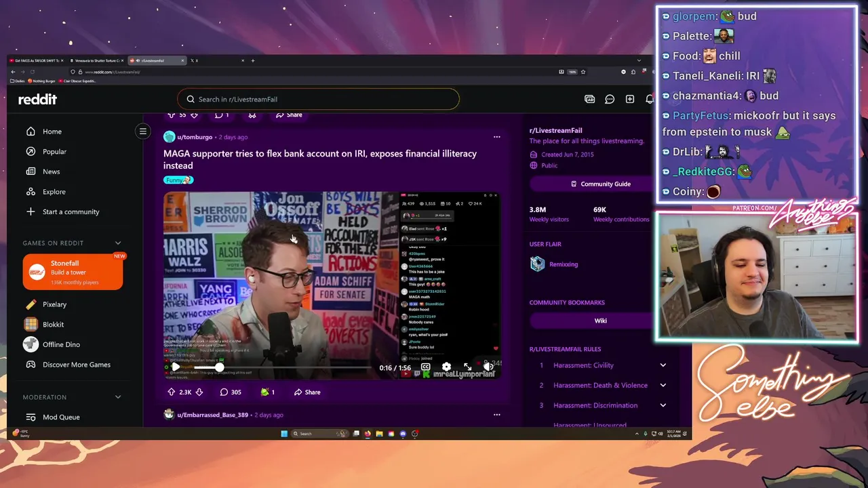Screen dimensions: 868x488
Task: Open a new browser tab
Action: [253, 60]
